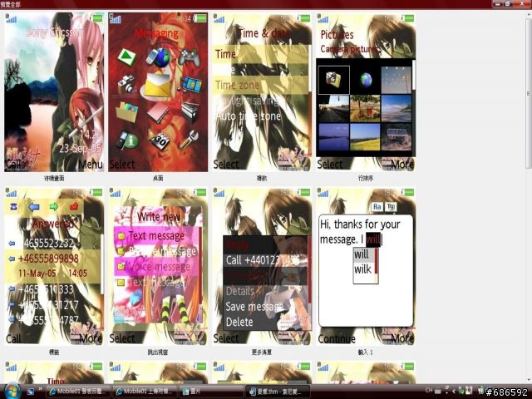532x399 pixels.
Task: Click the pink notebook contacts icon
Action: (x=158, y=114)
